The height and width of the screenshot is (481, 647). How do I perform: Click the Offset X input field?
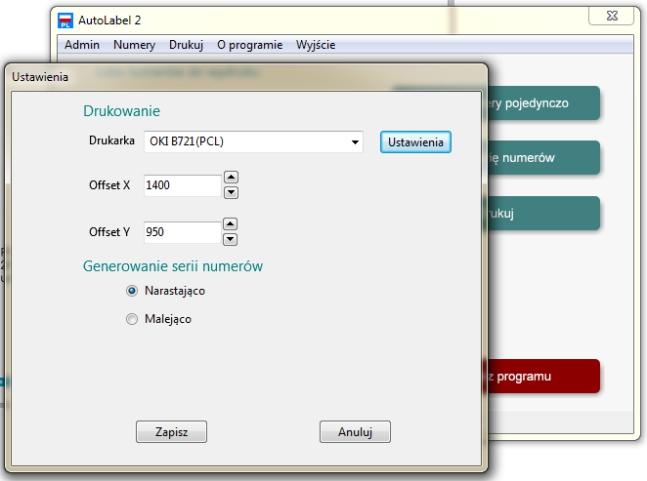pyautogui.click(x=182, y=185)
